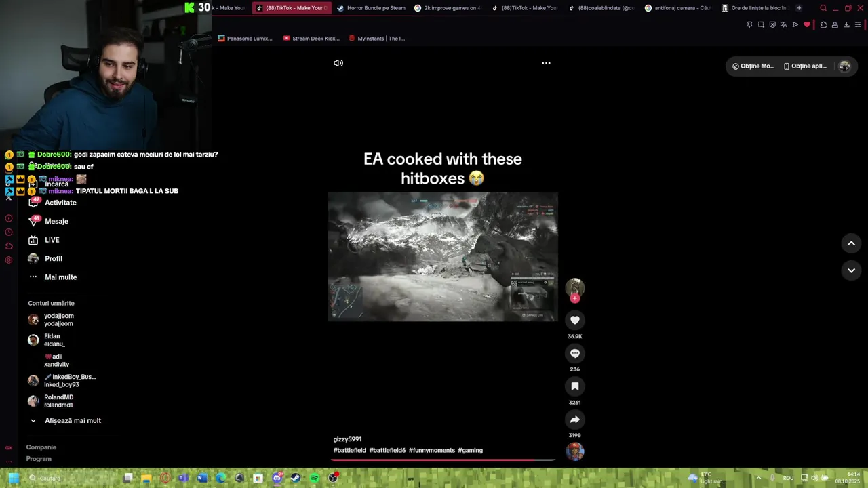Click the Obține Mo... coins button
Screen dimensions: 868x488
[x=753, y=66]
